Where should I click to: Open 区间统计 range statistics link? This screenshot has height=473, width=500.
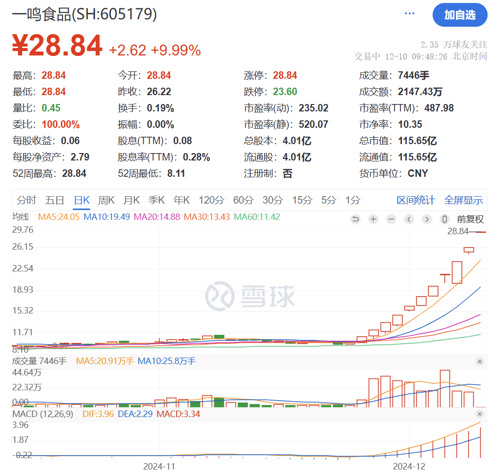415,200
